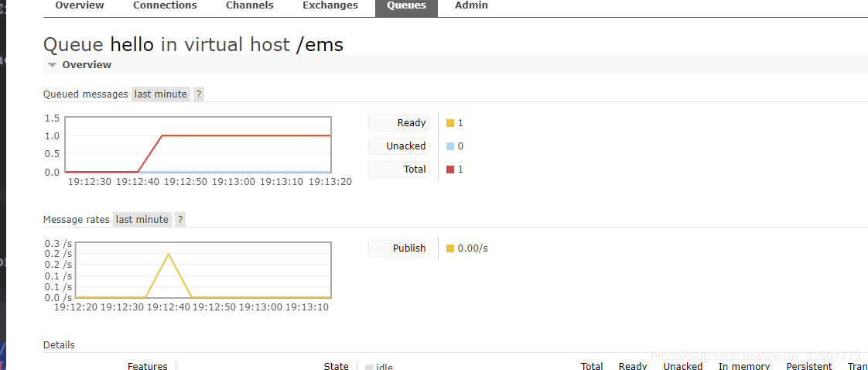Click the 'Message rates' heading text

[x=77, y=219]
